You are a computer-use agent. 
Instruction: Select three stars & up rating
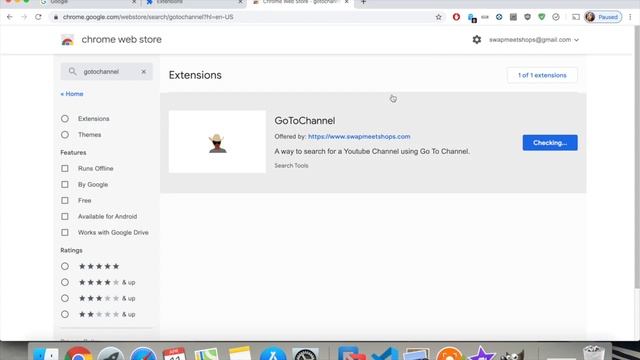(x=65, y=298)
